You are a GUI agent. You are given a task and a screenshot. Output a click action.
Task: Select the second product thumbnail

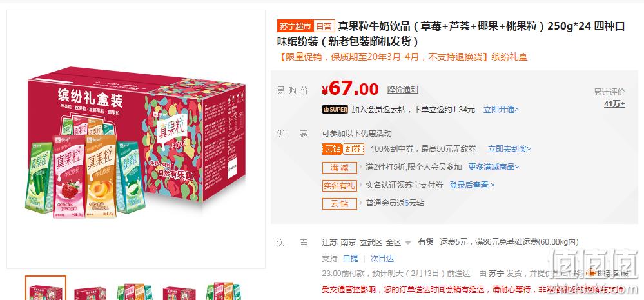coord(90,293)
